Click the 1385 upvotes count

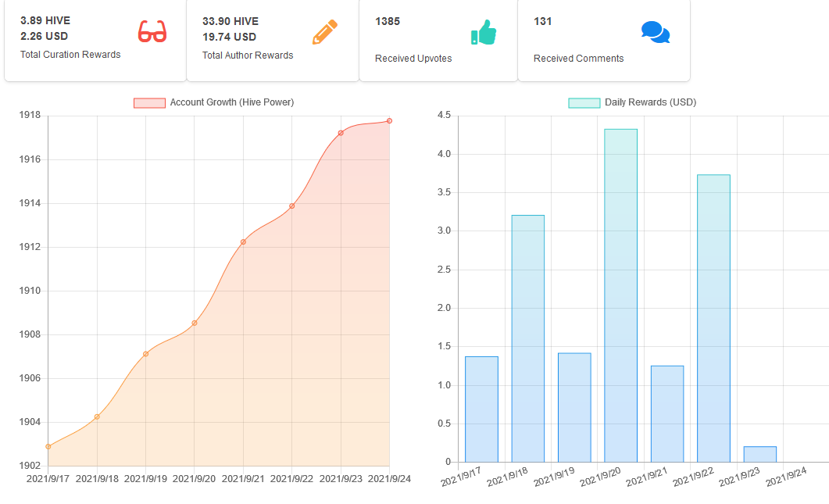coord(387,21)
